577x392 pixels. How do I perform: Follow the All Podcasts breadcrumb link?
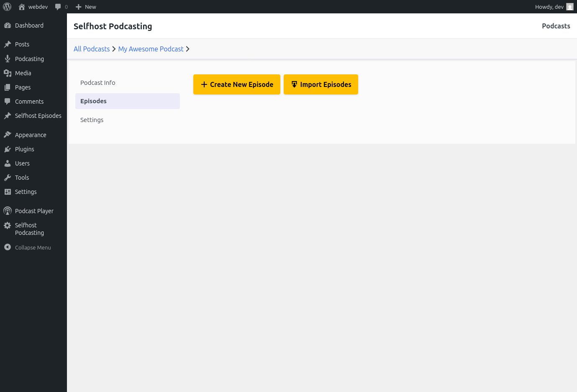click(x=92, y=49)
